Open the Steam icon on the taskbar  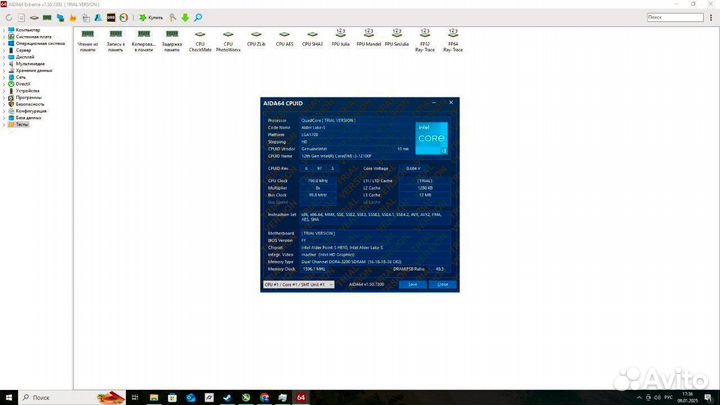coord(227,398)
